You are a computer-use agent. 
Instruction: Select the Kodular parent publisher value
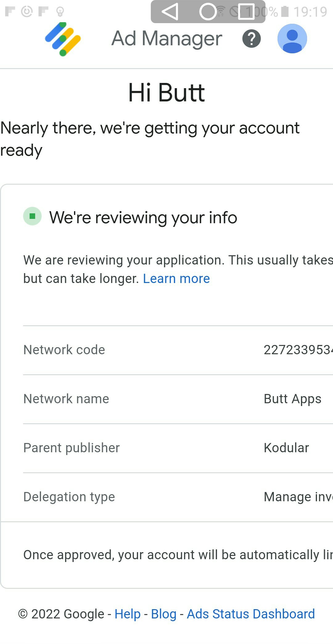(286, 448)
